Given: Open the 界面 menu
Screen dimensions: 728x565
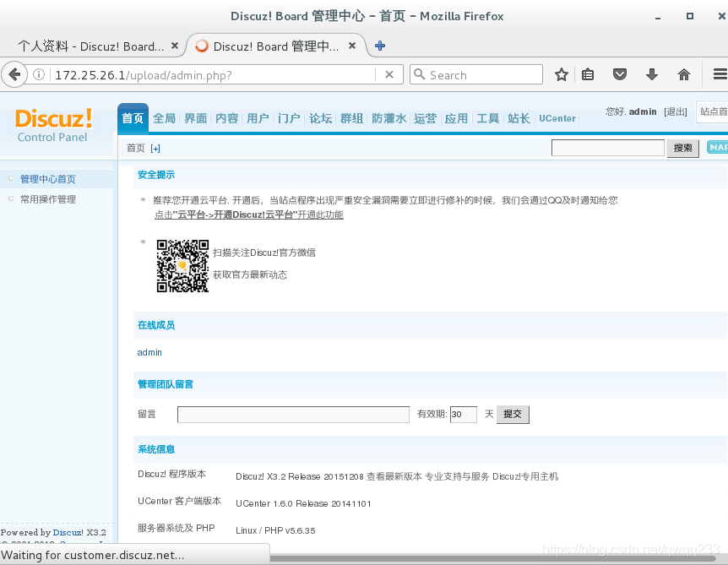Looking at the screenshot, I should pyautogui.click(x=195, y=118).
